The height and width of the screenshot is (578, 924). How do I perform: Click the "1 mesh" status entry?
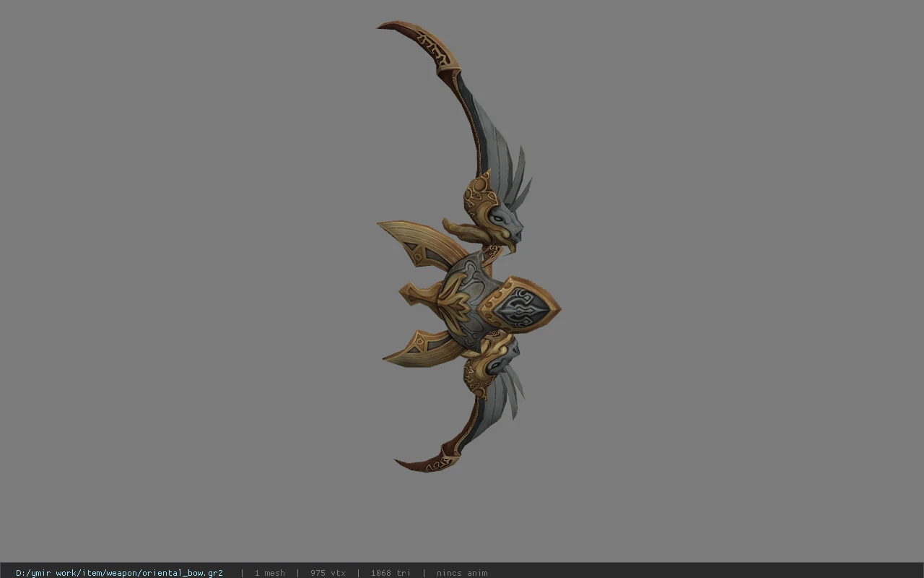pos(269,573)
